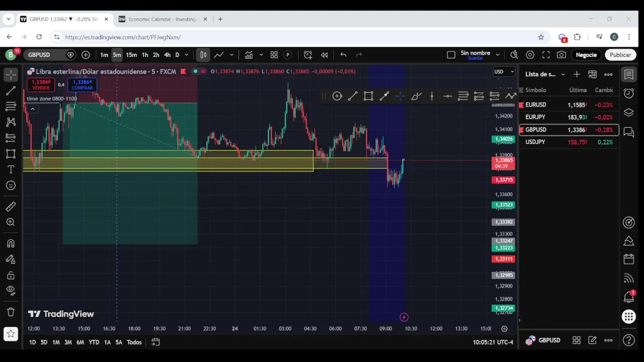Select the trend line drawing tool
This screenshot has height=362, width=644.
[x=11, y=90]
